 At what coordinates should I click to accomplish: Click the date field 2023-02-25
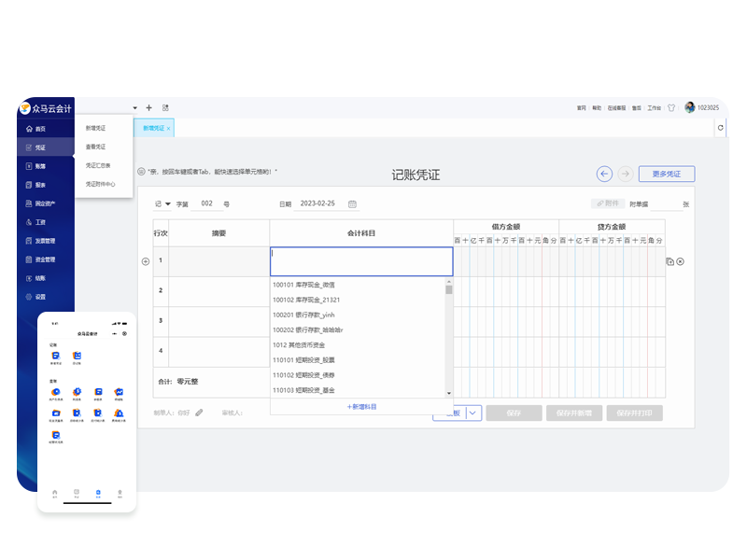click(317, 203)
